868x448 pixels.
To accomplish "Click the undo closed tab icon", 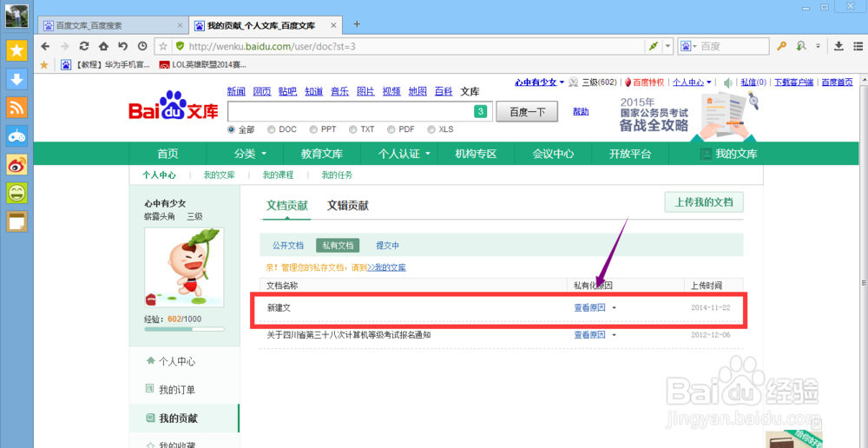I will click(x=123, y=46).
